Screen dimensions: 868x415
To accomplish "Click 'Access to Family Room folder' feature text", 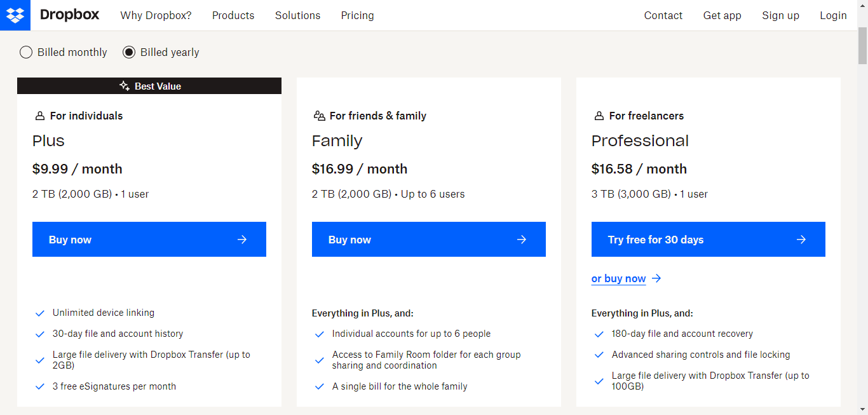I will pos(426,360).
